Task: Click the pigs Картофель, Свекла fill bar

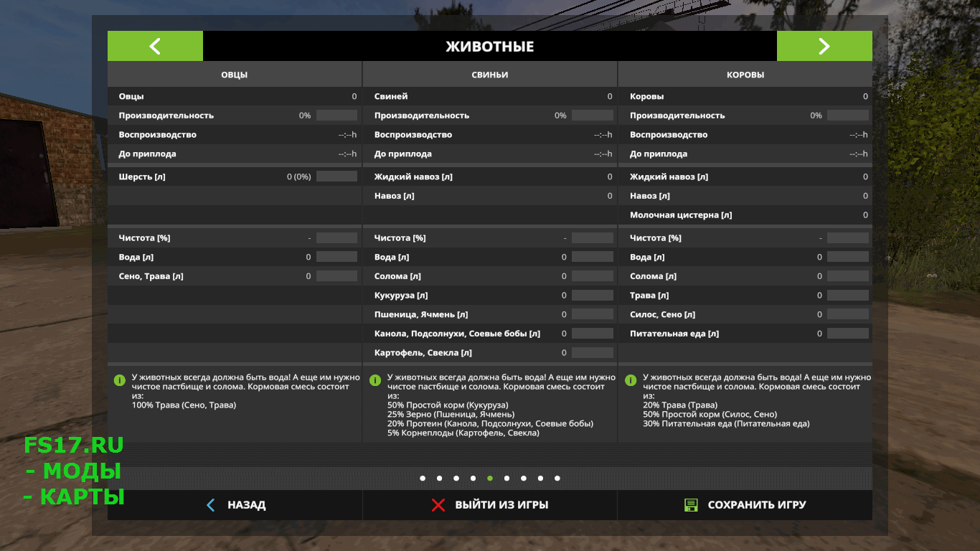Action: coord(592,353)
